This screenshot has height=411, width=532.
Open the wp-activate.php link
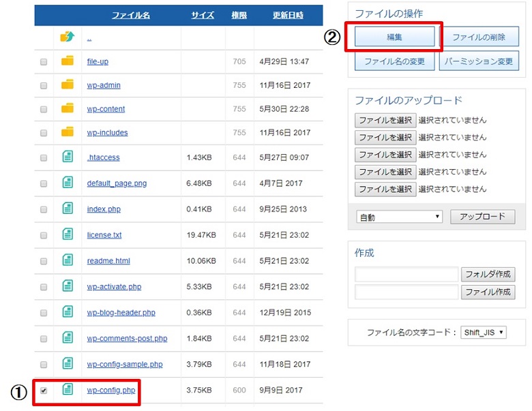(x=114, y=287)
